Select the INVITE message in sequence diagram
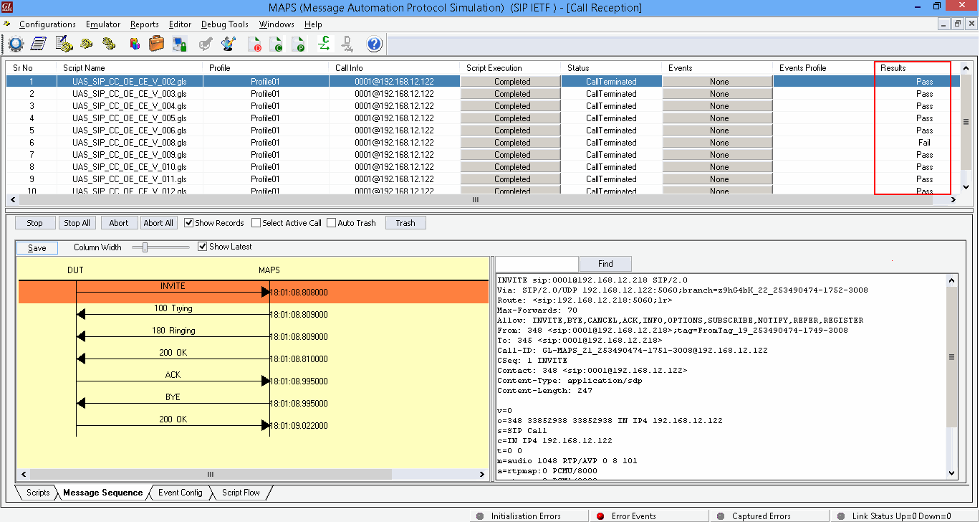980x522 pixels. (x=253, y=292)
